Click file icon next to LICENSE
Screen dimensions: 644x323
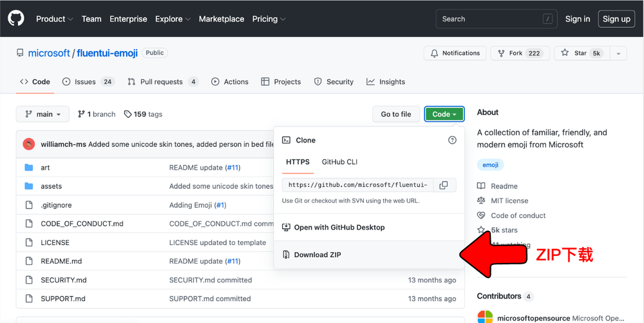29,242
